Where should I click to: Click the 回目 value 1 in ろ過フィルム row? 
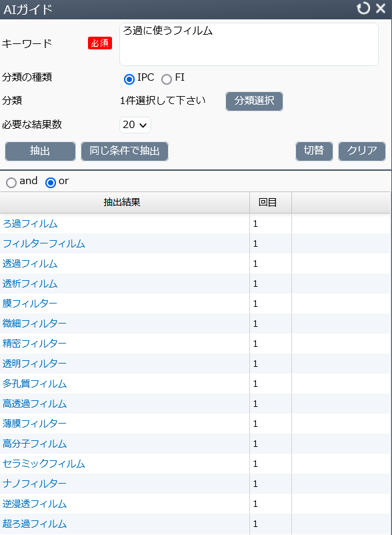pyautogui.click(x=255, y=224)
